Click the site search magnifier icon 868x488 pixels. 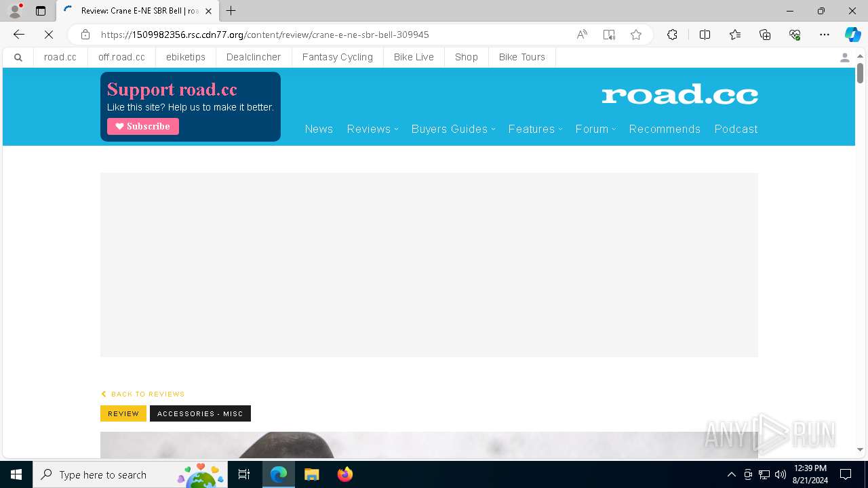click(18, 58)
